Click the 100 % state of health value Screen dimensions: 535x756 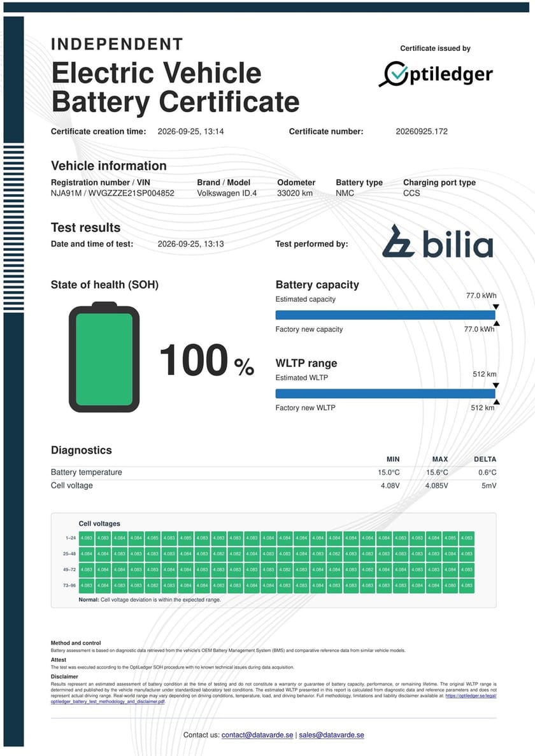207,360
